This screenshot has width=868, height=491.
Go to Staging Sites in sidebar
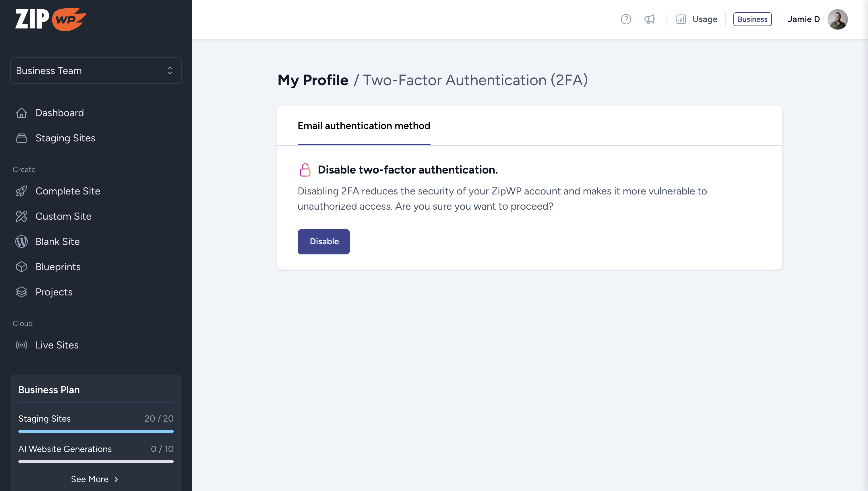[x=65, y=138]
